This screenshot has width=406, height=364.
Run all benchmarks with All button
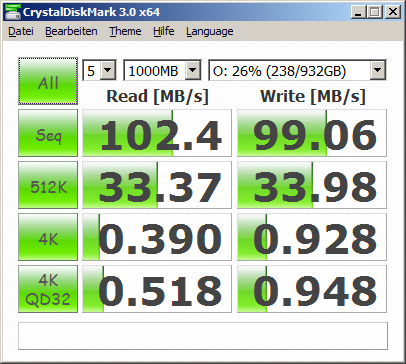(x=48, y=81)
